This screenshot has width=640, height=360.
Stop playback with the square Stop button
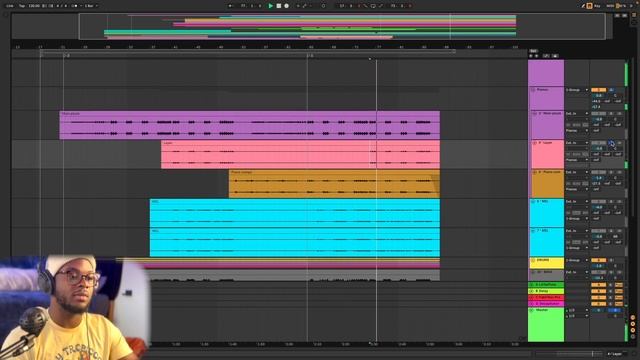(279, 6)
